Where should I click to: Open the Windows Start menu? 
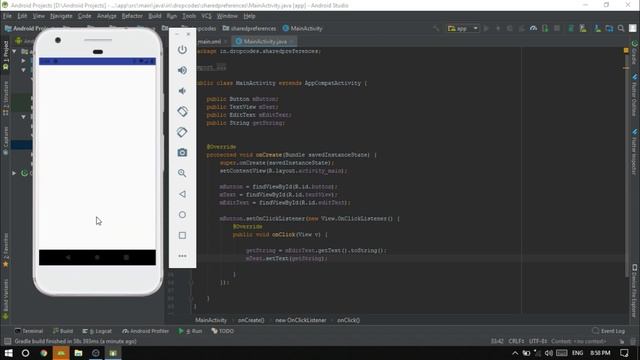point(8,353)
